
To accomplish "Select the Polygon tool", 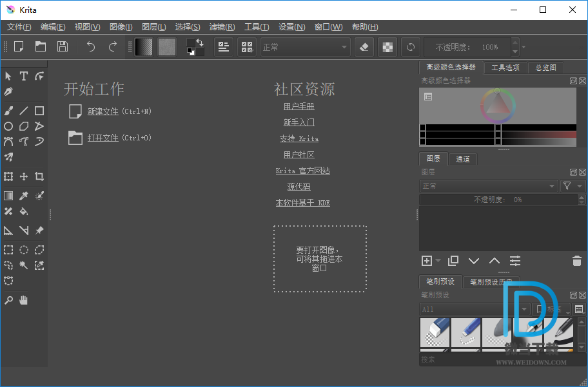I will [x=24, y=126].
